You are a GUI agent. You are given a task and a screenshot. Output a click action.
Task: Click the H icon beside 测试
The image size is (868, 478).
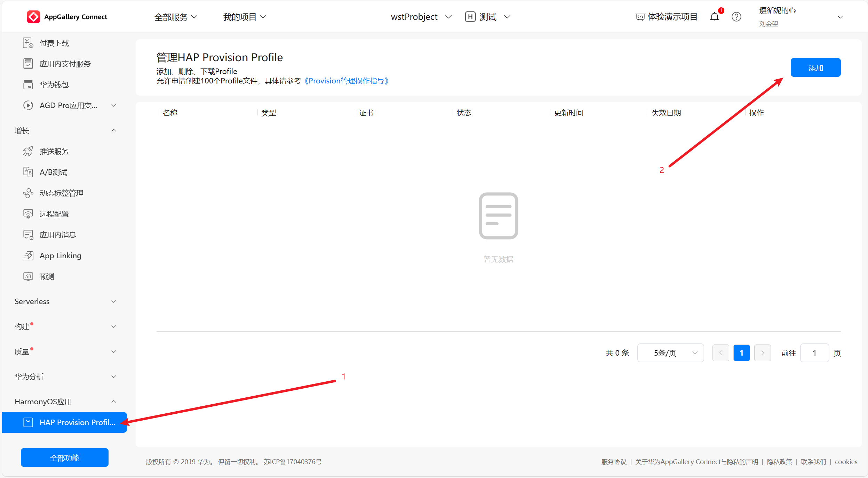pyautogui.click(x=470, y=17)
